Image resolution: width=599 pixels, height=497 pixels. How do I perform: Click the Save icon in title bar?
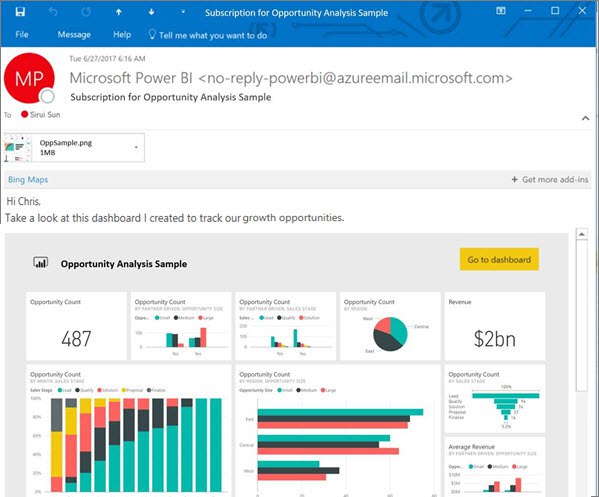[20, 12]
